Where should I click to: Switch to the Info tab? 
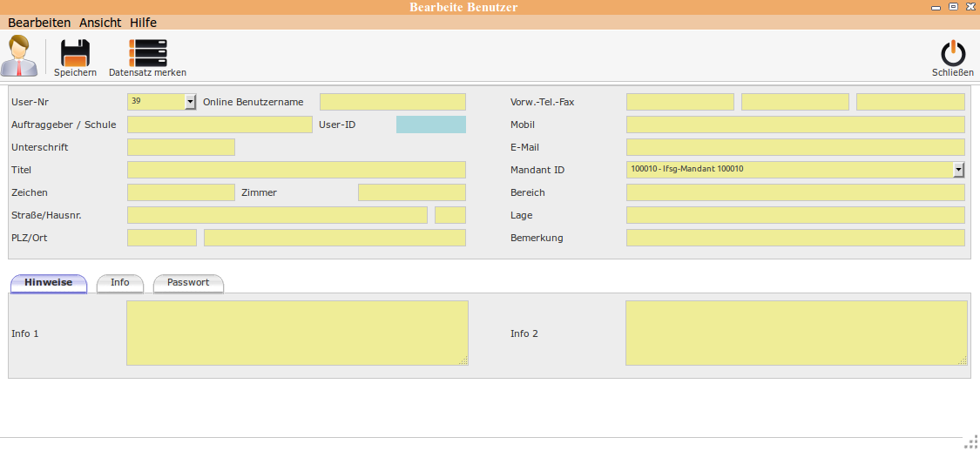point(120,283)
